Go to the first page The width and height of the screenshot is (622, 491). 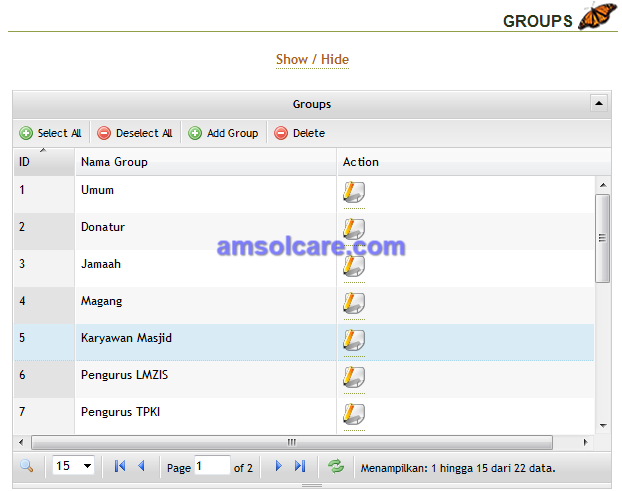(120, 466)
